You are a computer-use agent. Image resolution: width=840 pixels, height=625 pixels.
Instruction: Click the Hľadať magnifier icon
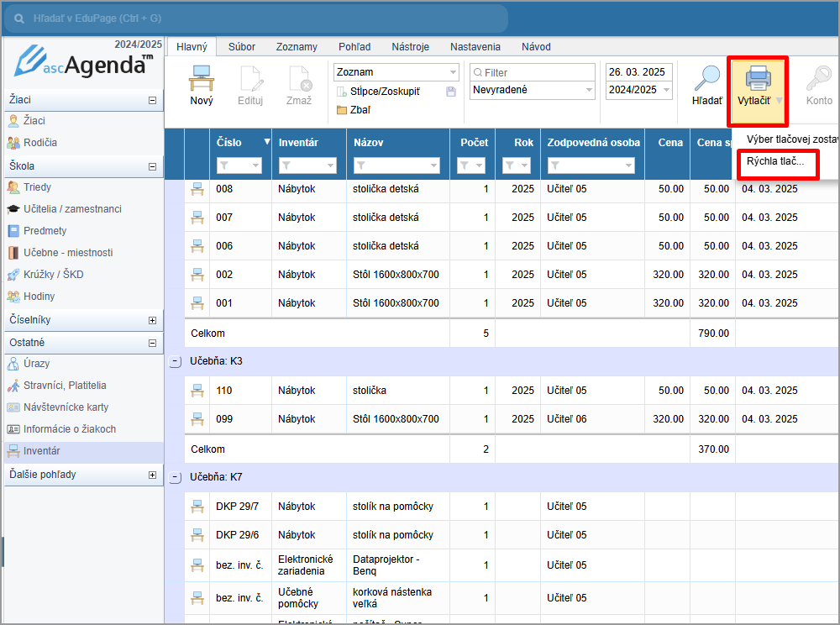pyautogui.click(x=706, y=78)
